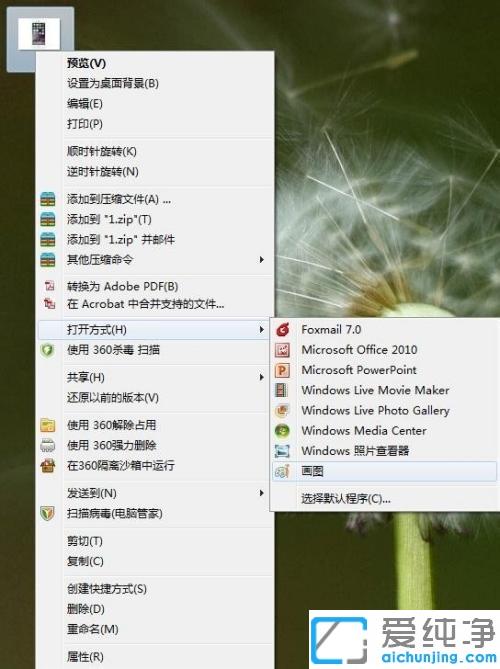Open with Windows 照片查看器
The height and width of the screenshot is (669, 500).
355,451
